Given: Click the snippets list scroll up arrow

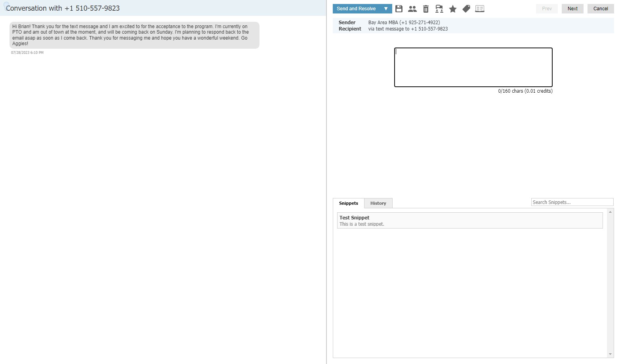Looking at the screenshot, I should pos(610,212).
